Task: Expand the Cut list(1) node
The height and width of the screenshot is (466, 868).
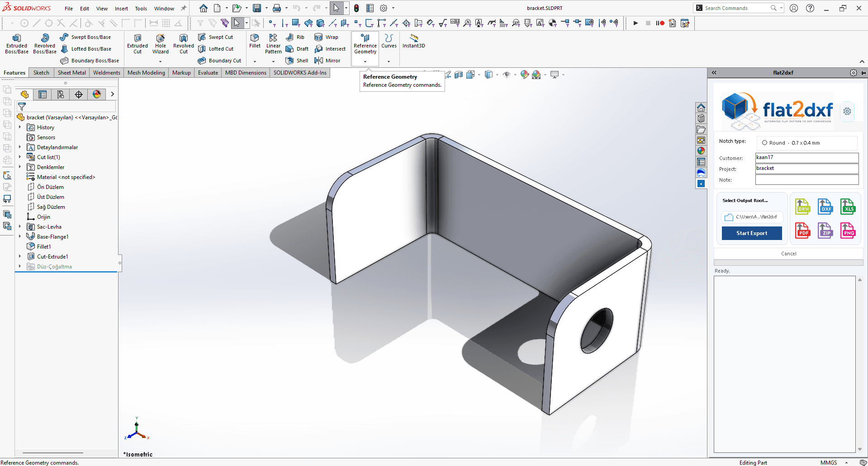Action: (20, 157)
